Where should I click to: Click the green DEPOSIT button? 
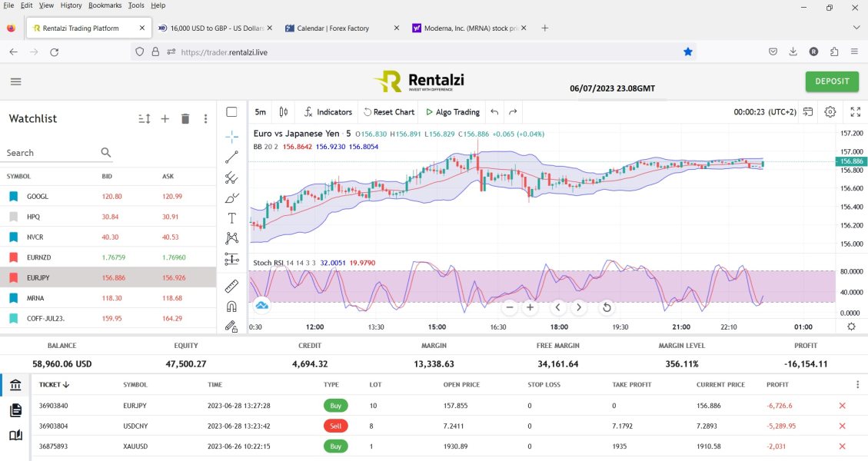[x=832, y=81]
